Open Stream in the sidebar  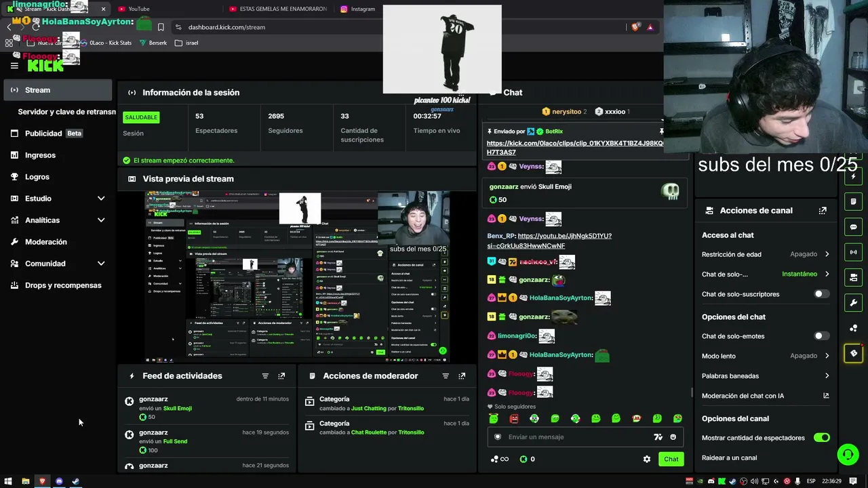pyautogui.click(x=58, y=90)
